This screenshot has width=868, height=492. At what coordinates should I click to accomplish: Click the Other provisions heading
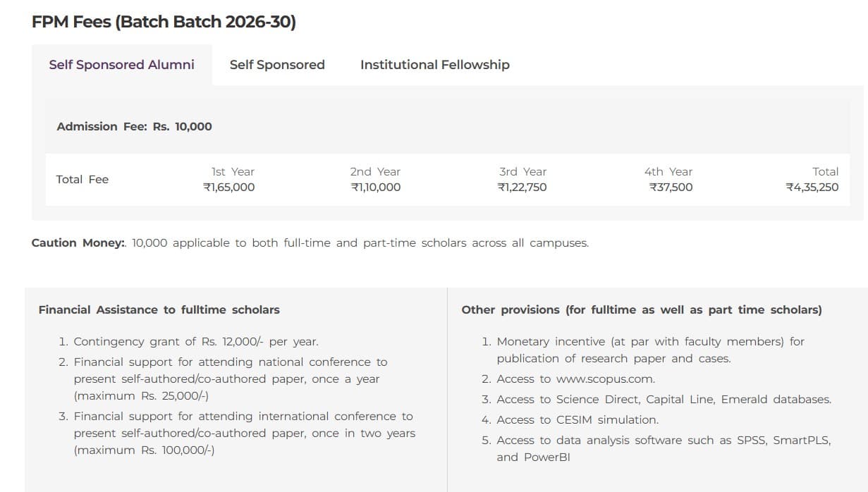tap(641, 310)
